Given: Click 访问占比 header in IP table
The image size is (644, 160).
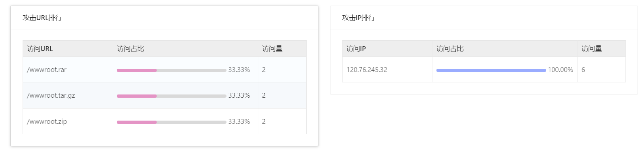Looking at the screenshot, I should coord(450,49).
